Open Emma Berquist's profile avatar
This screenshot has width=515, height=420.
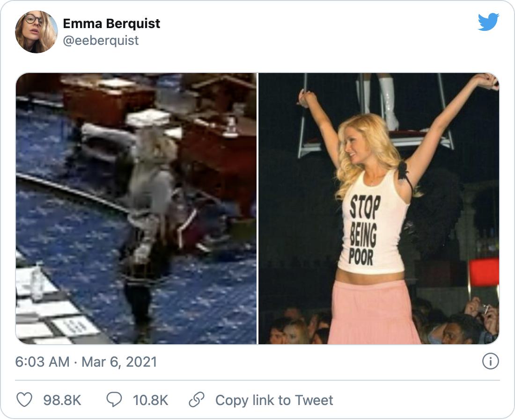pos(37,32)
